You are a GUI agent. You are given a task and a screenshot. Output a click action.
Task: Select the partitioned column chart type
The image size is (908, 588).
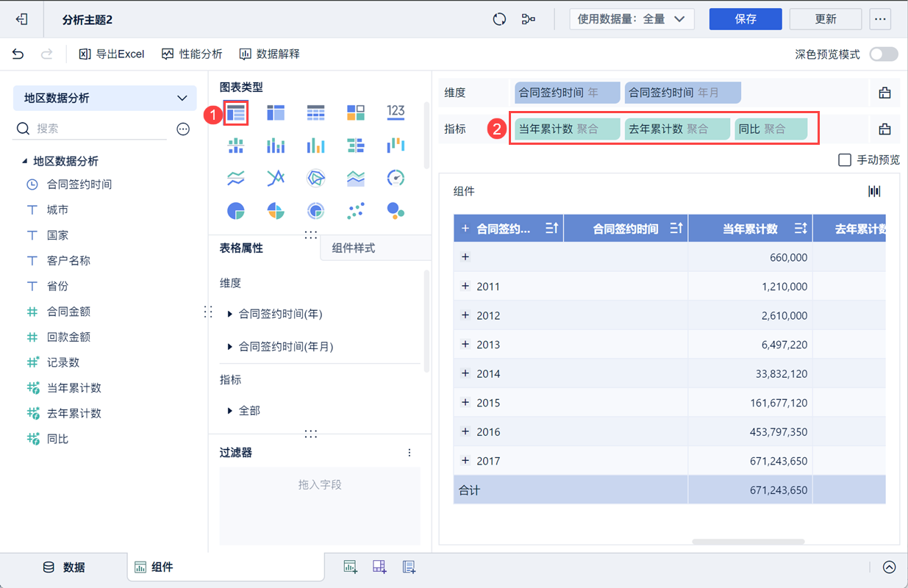(236, 146)
